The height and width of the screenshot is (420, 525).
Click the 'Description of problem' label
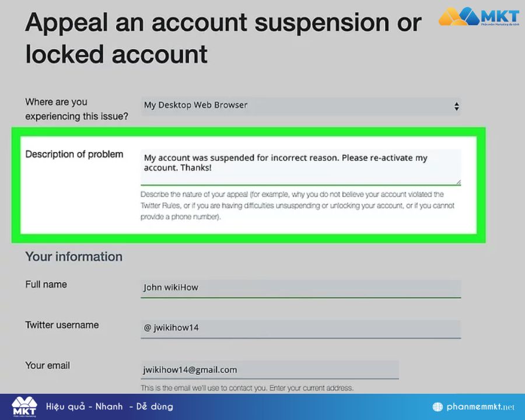pyautogui.click(x=74, y=155)
